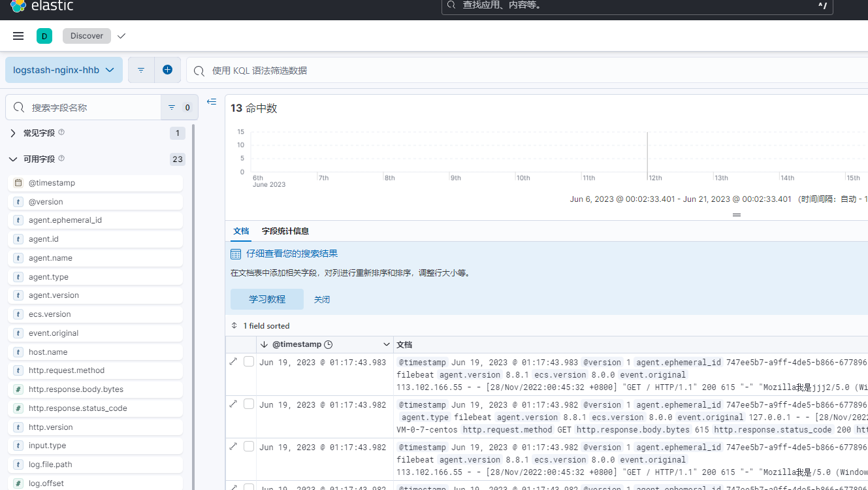The width and height of the screenshot is (868, 490).
Task: Expand document row at 01:17:43.983
Action: pos(233,361)
